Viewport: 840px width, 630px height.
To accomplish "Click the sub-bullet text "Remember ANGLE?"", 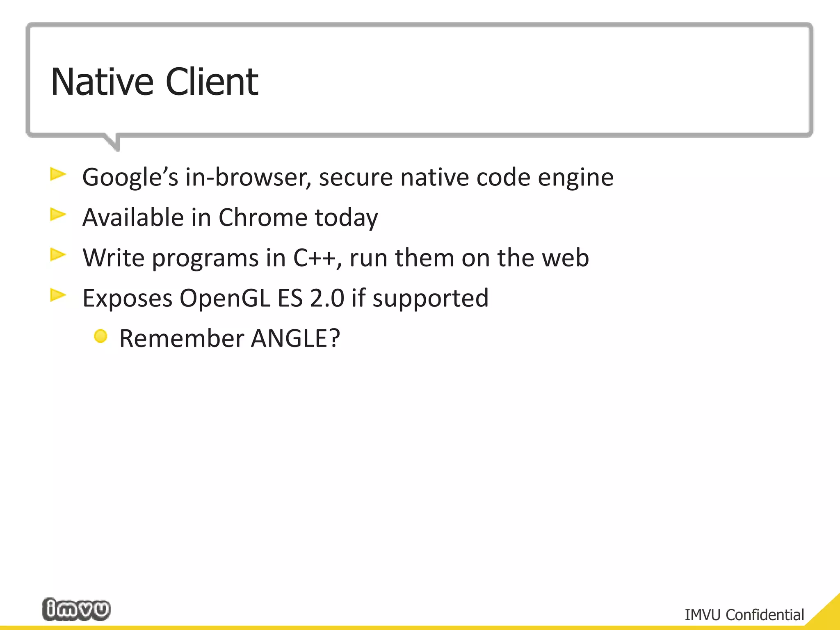I will coord(230,338).
